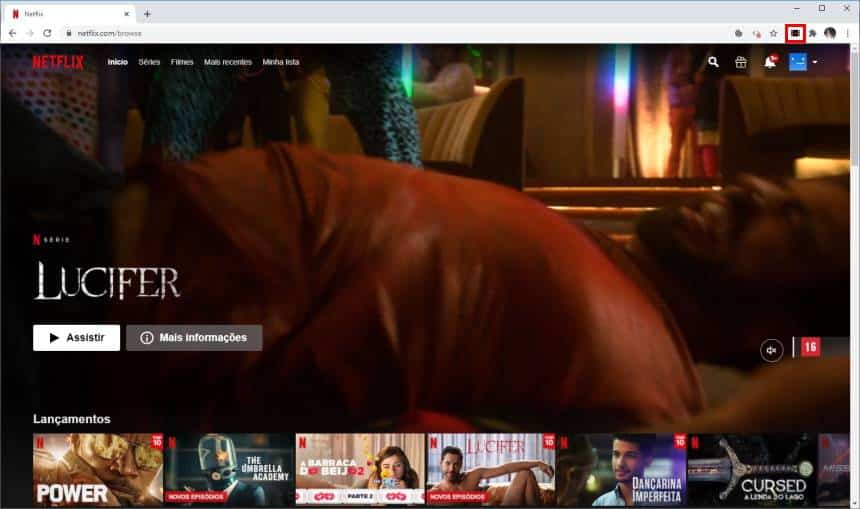Open a new browser tab
Image resolution: width=860 pixels, height=509 pixels.
point(147,14)
